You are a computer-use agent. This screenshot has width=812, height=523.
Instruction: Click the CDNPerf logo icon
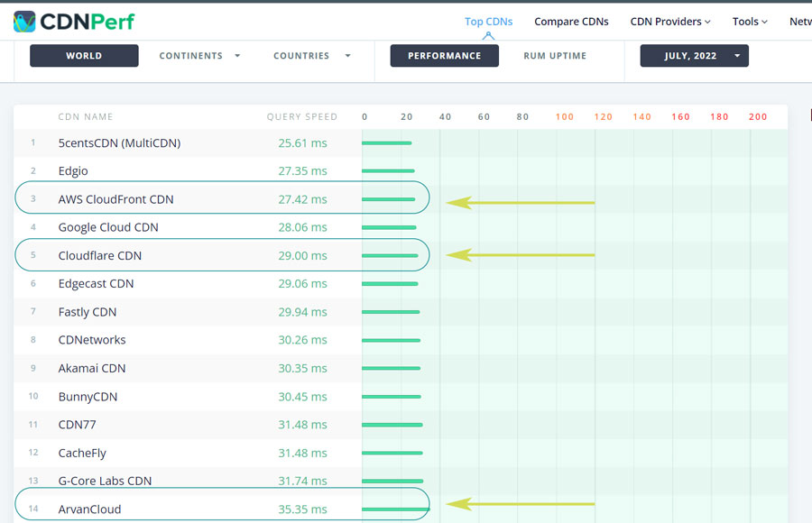point(24,22)
